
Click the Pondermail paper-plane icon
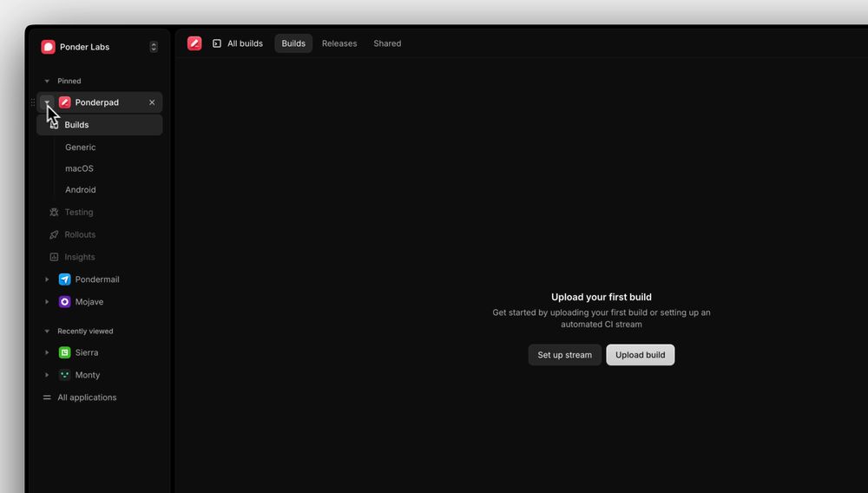pyautogui.click(x=65, y=279)
